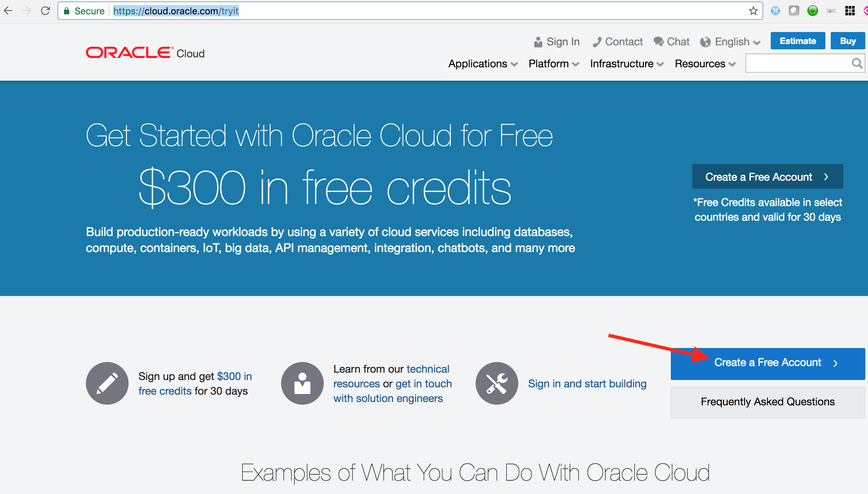Viewport: 868px width, 494px height.
Task: Click 'Examples of What You Can Do' heading
Action: coord(475,472)
